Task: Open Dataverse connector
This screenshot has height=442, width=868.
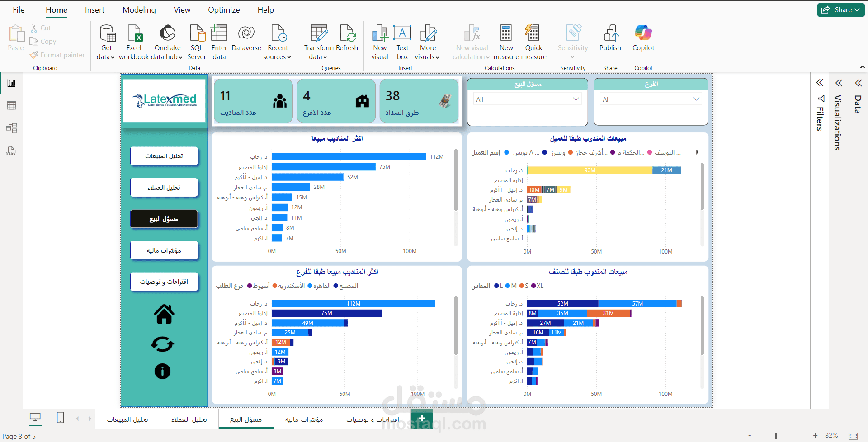Action: pos(246,38)
